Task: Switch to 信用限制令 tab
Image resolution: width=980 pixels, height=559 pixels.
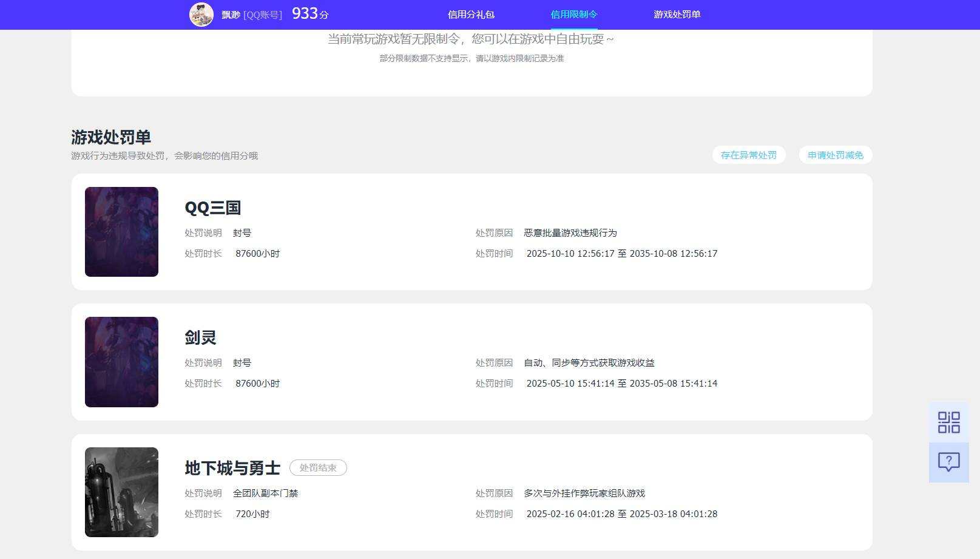Action: coord(574,15)
